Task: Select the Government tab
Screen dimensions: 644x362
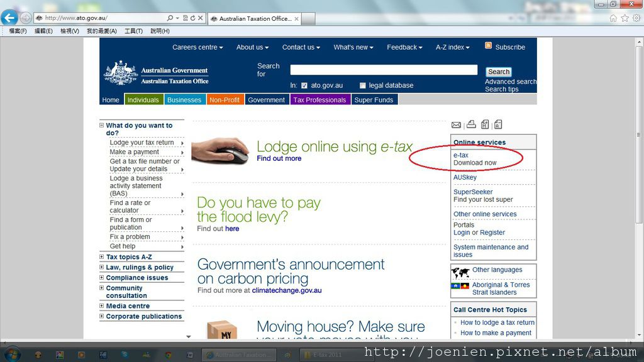Action: coord(266,100)
